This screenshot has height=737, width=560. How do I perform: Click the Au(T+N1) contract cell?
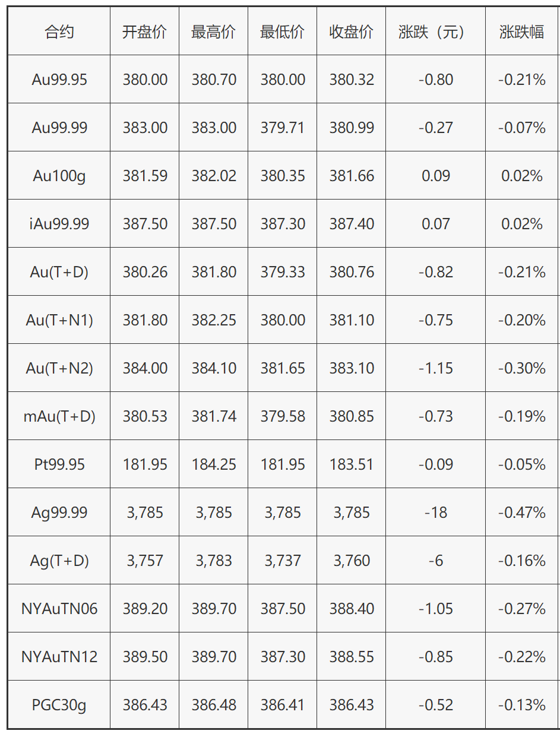[59, 320]
